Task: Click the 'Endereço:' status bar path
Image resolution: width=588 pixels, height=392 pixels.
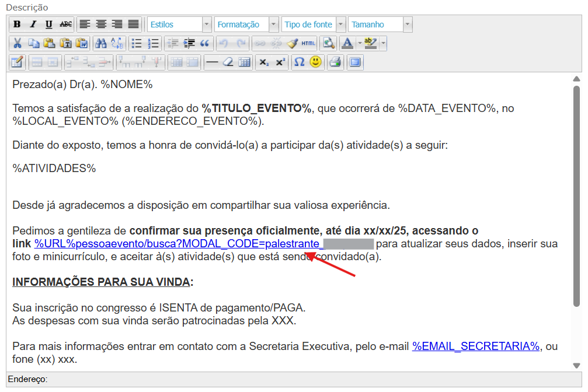Action: 28,379
